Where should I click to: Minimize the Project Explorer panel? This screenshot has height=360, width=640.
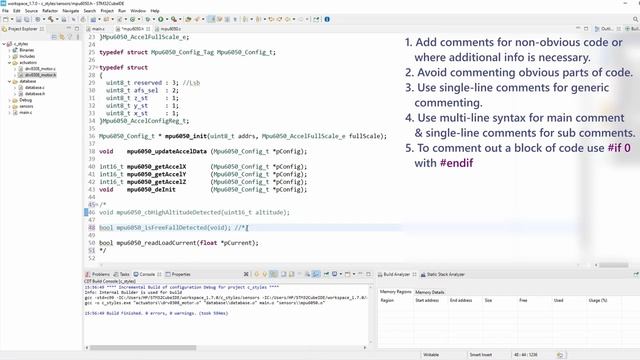pos(69,29)
